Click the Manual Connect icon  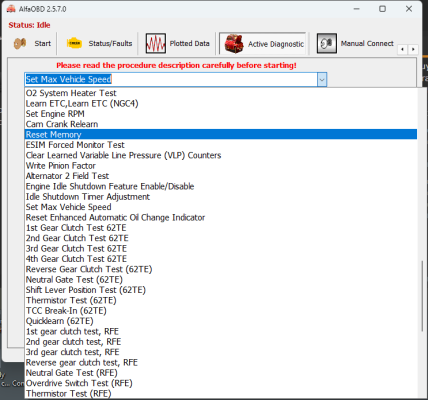327,43
